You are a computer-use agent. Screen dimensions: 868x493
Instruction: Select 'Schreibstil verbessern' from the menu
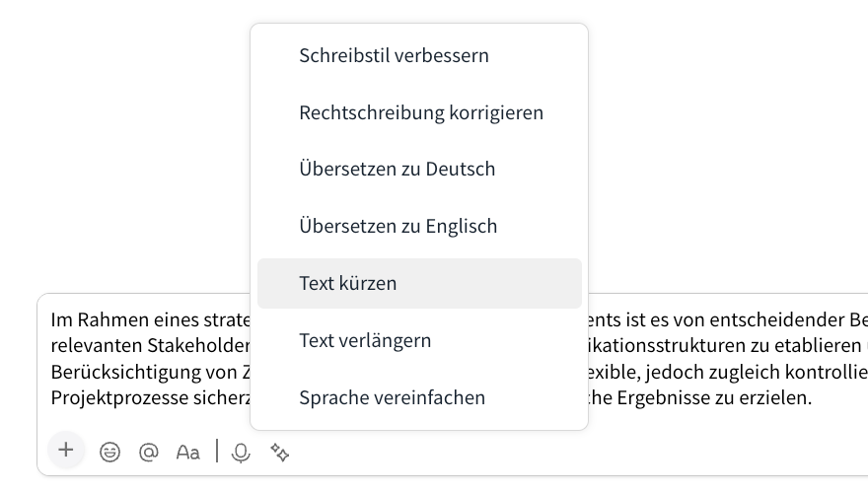(x=394, y=55)
